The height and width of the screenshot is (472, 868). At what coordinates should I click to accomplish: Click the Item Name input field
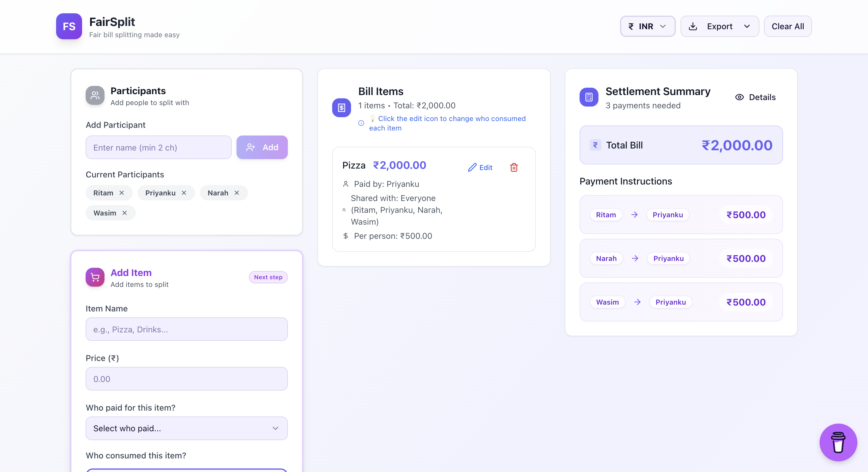pos(186,329)
